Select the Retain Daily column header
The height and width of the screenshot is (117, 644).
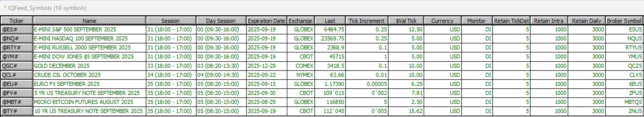[587, 21]
